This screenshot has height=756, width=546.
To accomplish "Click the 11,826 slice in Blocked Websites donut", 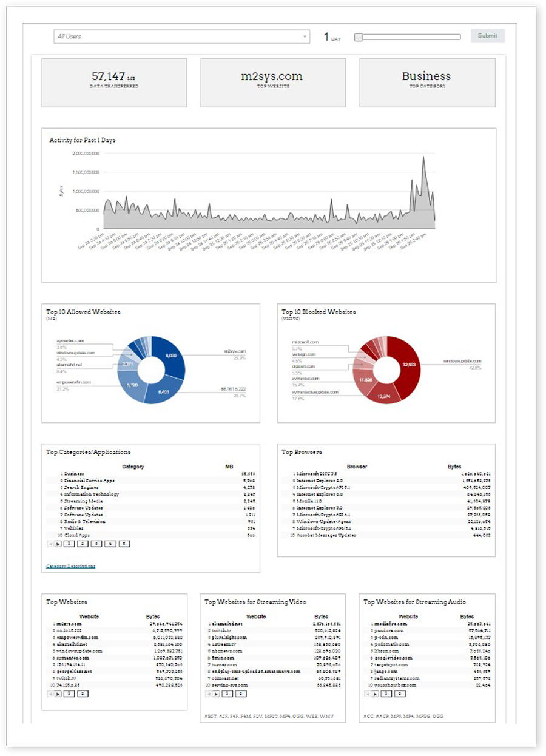I will pos(366,379).
